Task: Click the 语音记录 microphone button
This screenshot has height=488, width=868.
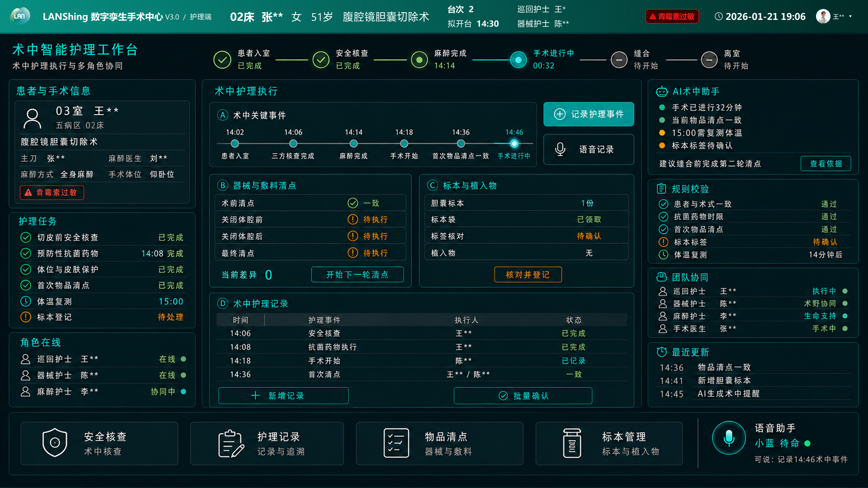Action: point(589,150)
